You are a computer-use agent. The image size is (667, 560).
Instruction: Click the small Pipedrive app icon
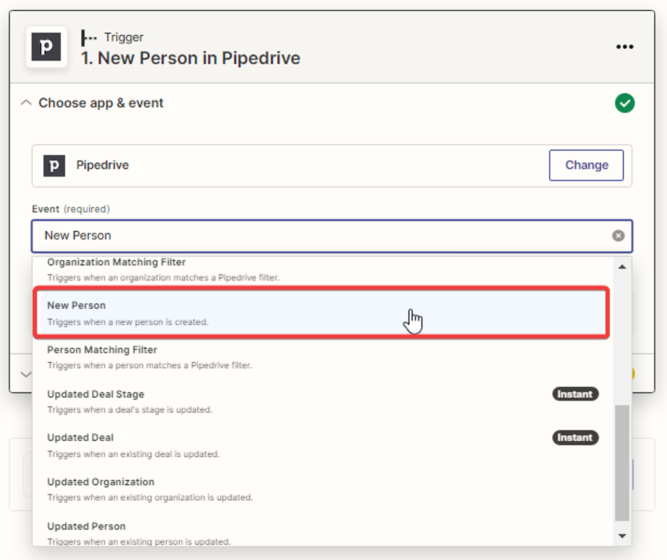(54, 166)
